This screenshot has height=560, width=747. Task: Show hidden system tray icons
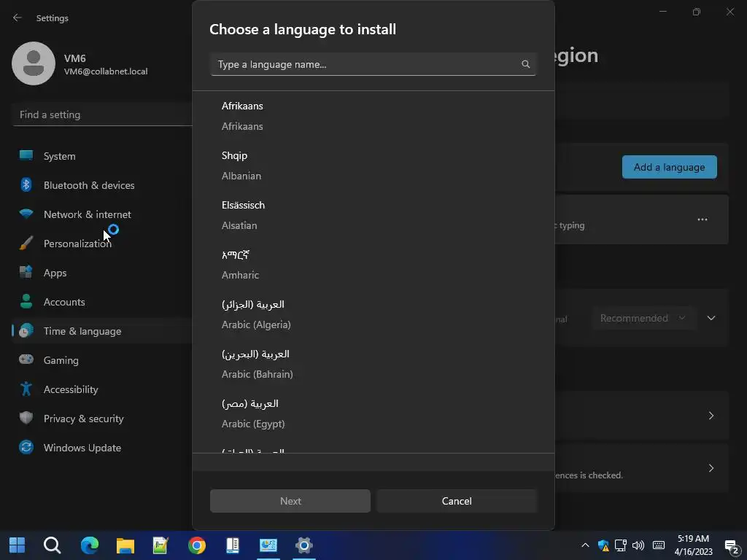tap(585, 545)
